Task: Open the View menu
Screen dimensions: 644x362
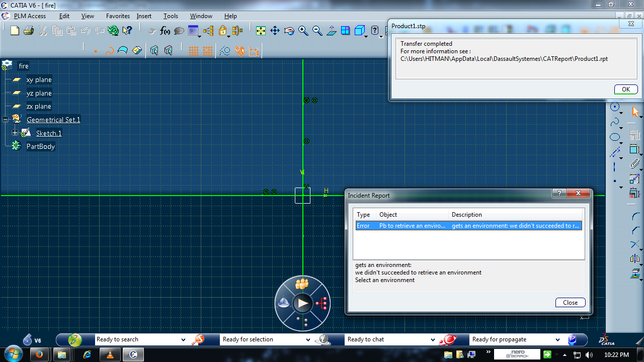Action: [88, 16]
